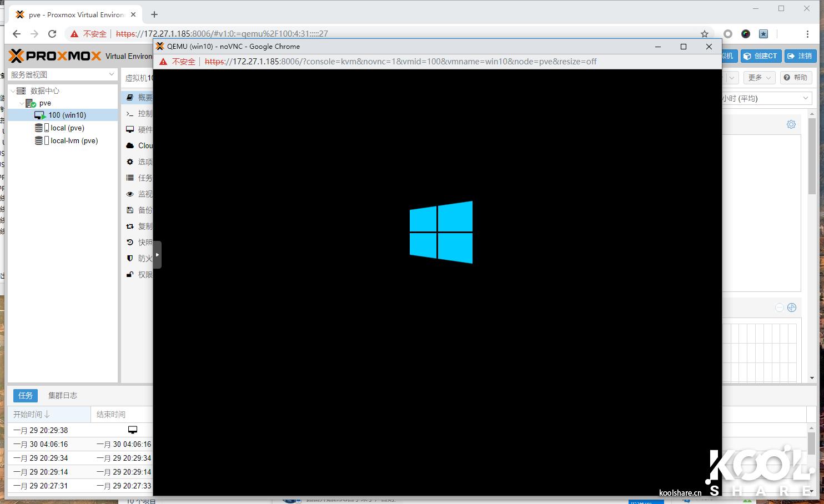Click the blue star extension icon

click(763, 34)
